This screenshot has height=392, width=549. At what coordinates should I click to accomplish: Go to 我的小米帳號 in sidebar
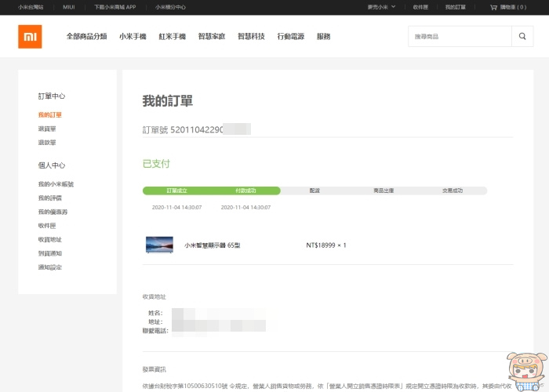pyautogui.click(x=56, y=184)
